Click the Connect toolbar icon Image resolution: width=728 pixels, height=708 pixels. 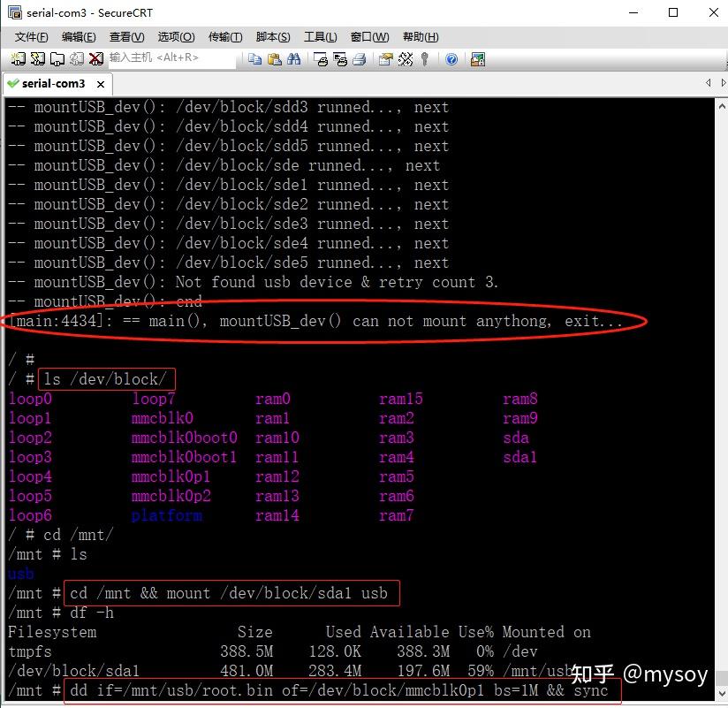coord(18,58)
